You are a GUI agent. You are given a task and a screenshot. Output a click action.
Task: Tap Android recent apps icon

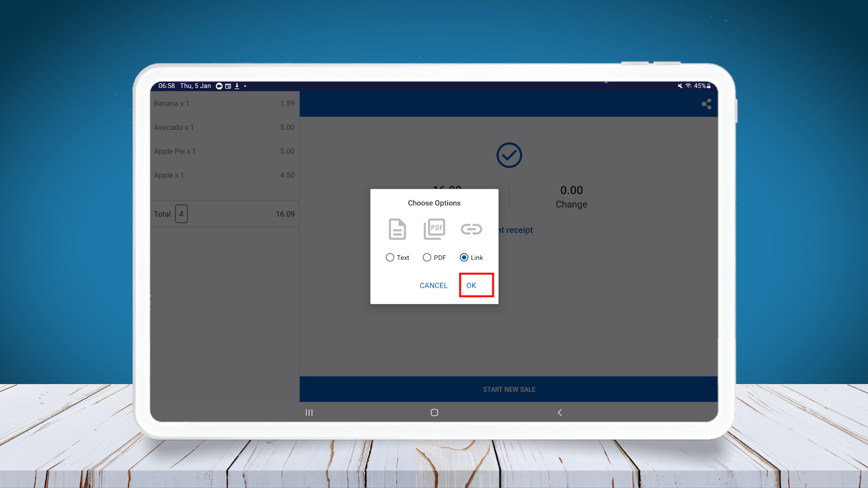point(309,413)
